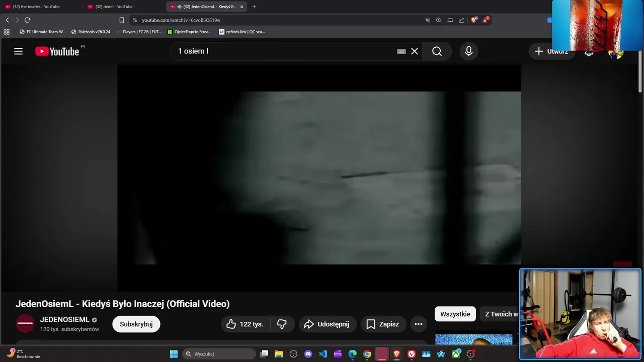Subscribe via the Subskrybuj button

(136, 324)
